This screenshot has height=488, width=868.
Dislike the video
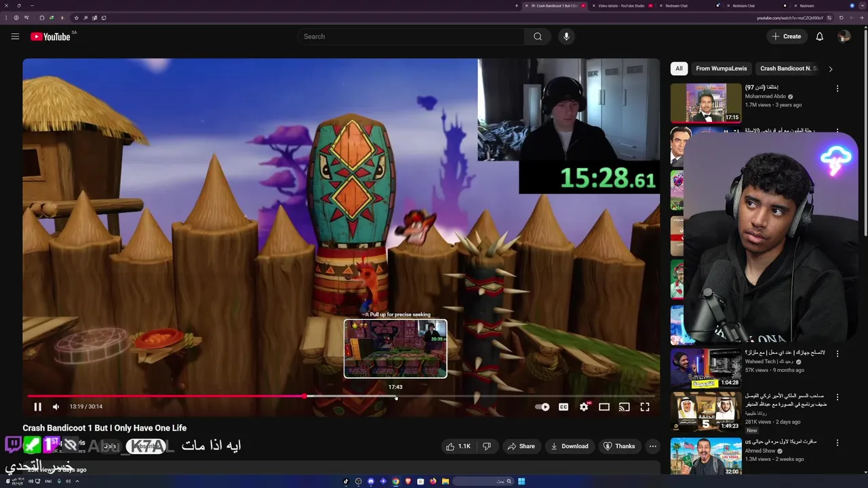point(487,446)
